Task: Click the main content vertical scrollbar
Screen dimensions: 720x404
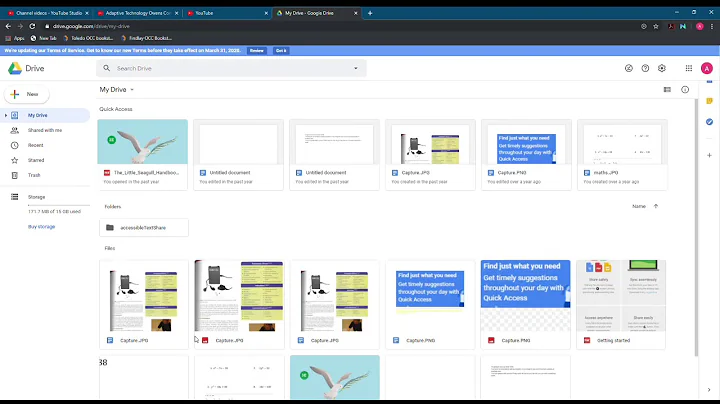Action: click(696, 227)
